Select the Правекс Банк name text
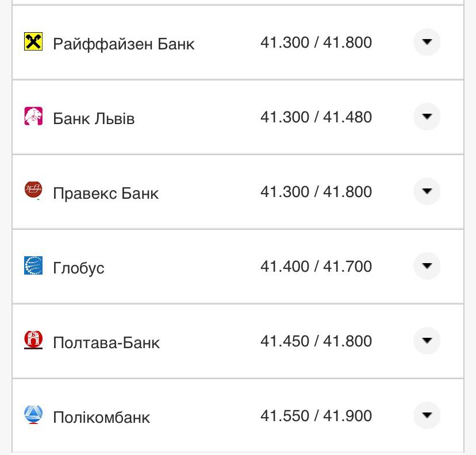Viewport: 476px width, 455px height. 106,193
